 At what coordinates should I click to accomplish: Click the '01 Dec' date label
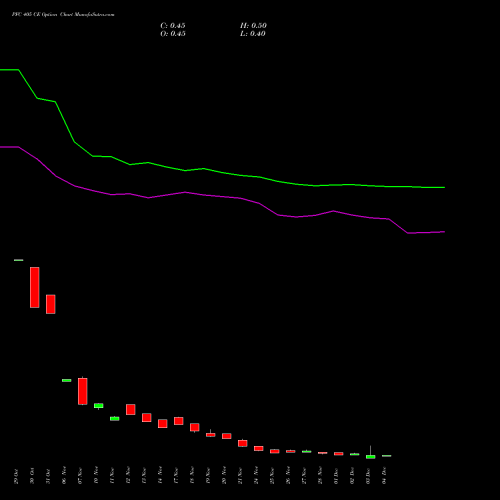coord(336,476)
